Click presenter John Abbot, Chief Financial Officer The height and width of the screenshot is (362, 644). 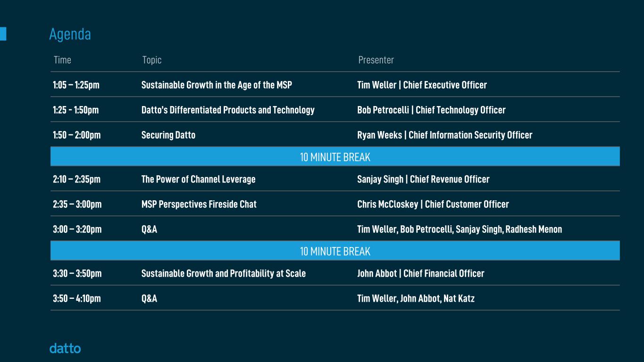click(420, 274)
